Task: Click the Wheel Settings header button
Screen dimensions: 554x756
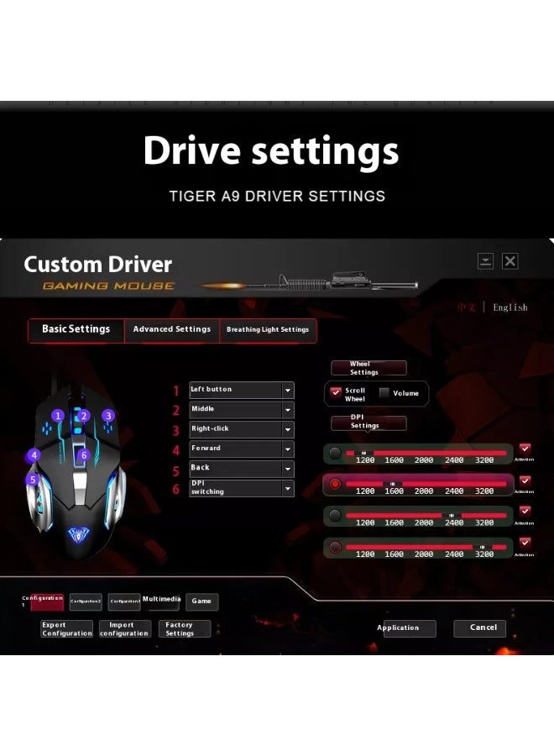Action: tap(368, 368)
